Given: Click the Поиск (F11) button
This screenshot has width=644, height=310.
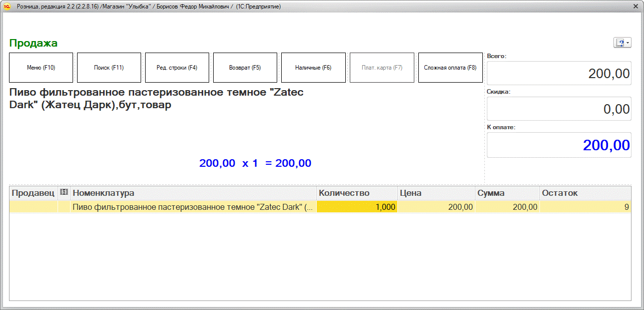Looking at the screenshot, I should 109,68.
